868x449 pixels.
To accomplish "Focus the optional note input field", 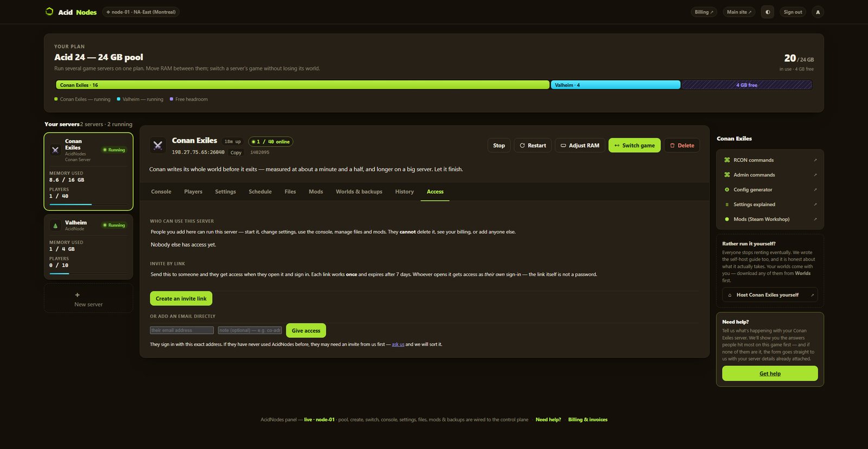I will point(250,330).
